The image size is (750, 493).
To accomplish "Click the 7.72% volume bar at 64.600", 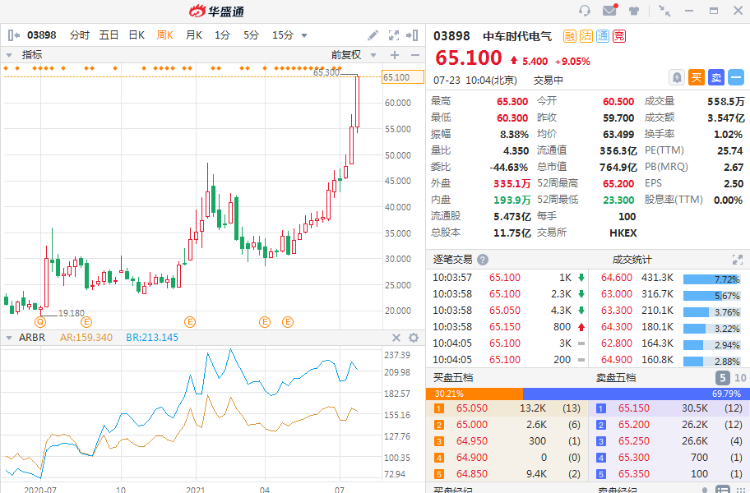I will pos(711,279).
